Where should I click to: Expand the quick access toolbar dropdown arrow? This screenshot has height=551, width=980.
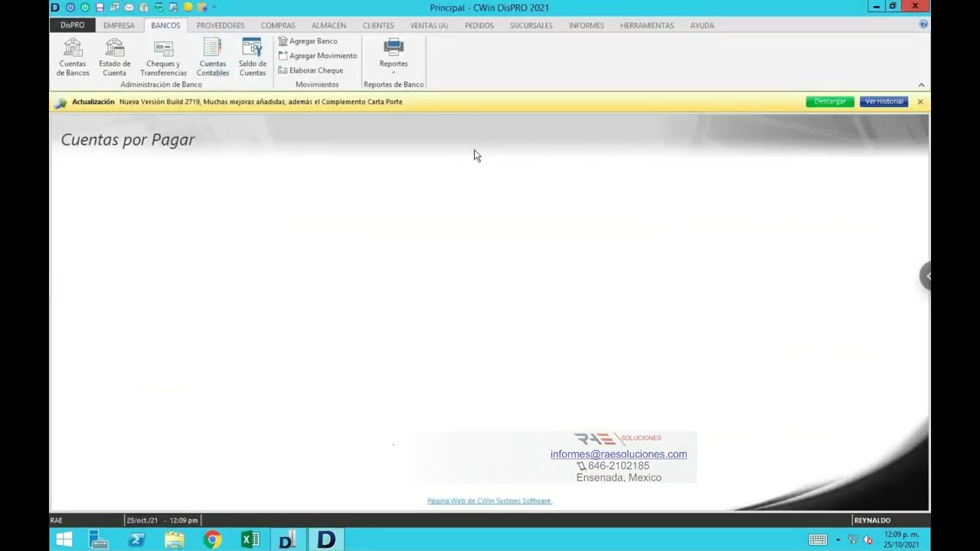tap(214, 8)
